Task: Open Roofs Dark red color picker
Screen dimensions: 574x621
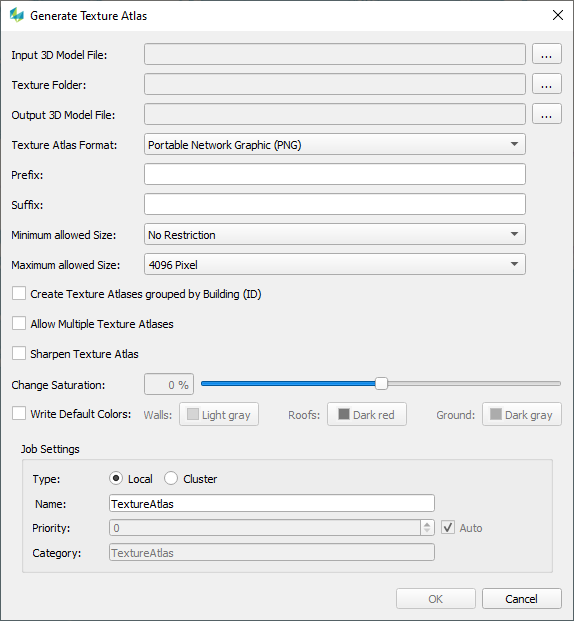Action: pyautogui.click(x=367, y=414)
